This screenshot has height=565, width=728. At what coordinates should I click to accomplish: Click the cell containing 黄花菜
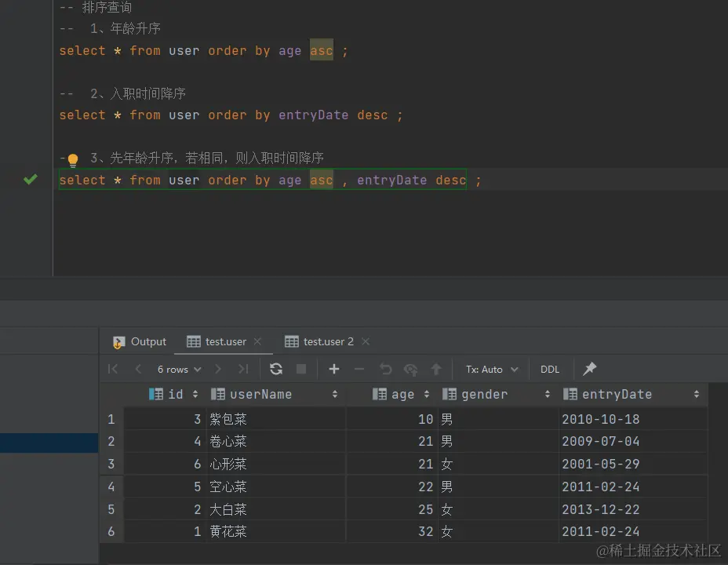pos(277,531)
